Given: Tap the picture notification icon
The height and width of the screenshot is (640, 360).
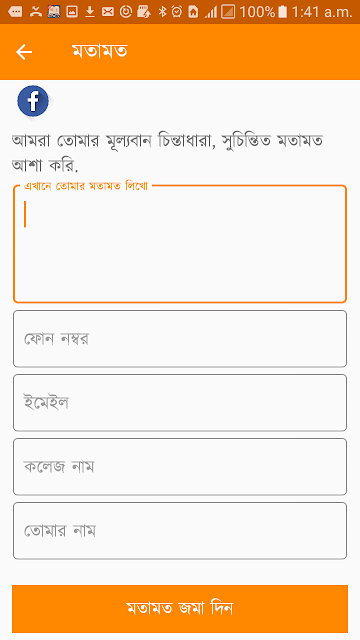Looking at the screenshot, I should [x=72, y=12].
